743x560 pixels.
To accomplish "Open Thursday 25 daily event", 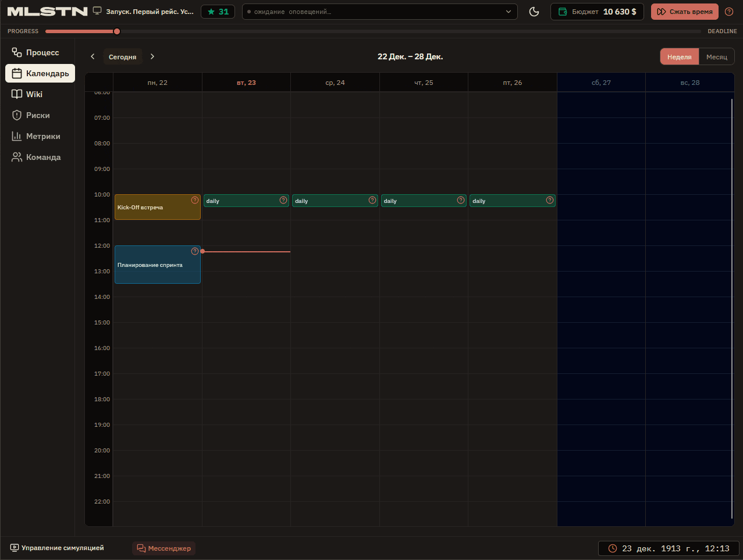I will click(424, 201).
